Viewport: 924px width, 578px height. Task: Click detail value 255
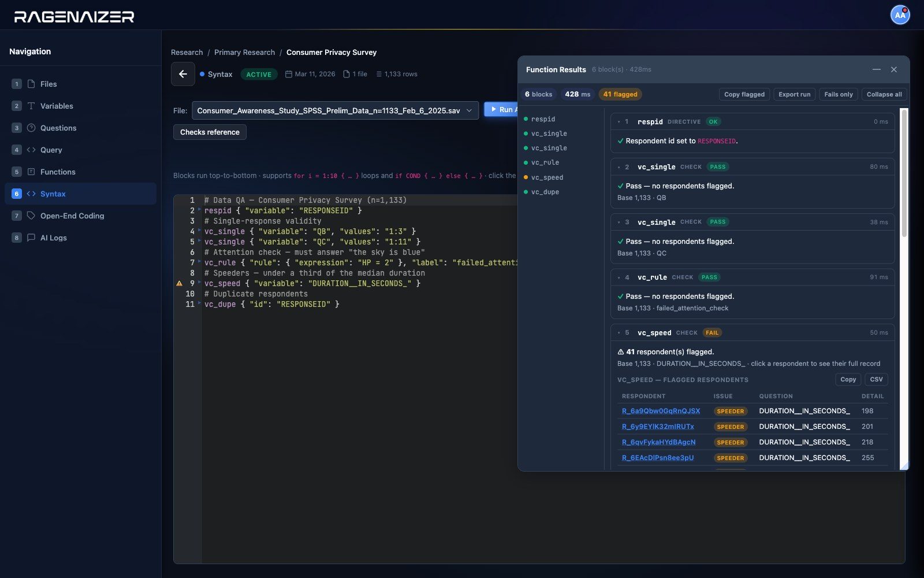click(x=867, y=458)
